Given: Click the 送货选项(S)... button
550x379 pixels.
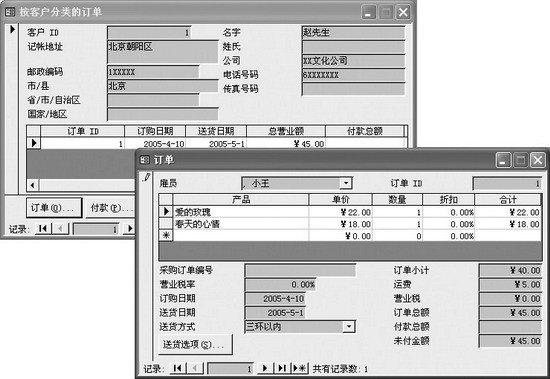Looking at the screenshot, I should coord(195,345).
